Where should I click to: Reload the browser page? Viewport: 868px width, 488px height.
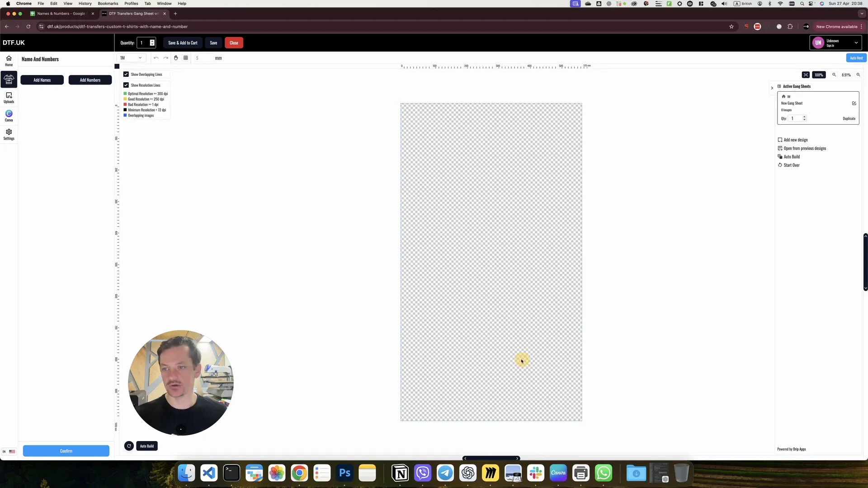(x=28, y=27)
